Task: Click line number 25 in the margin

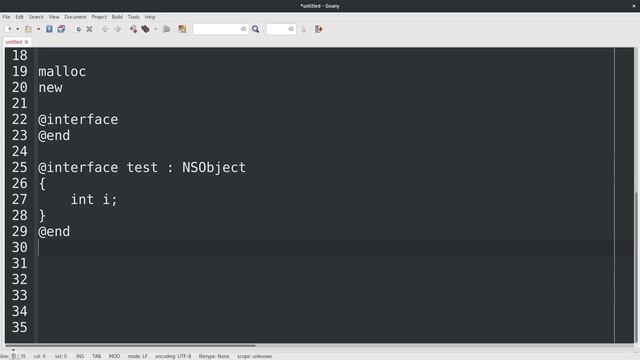Action: 20,167
